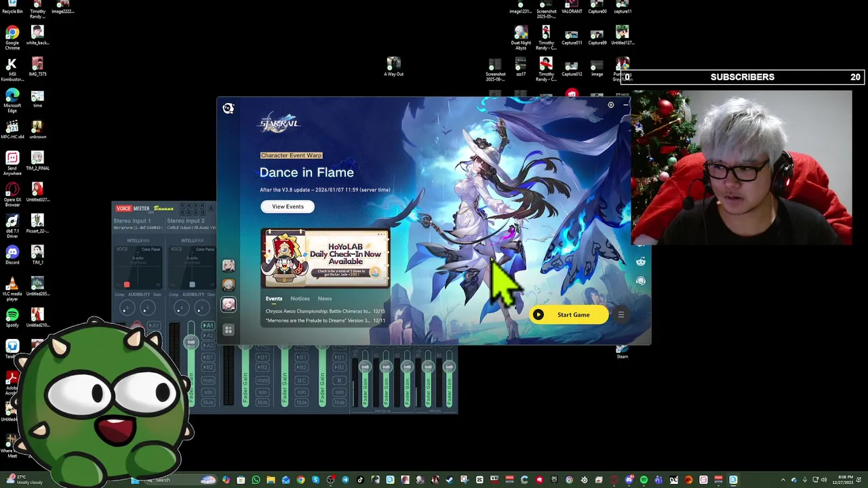Open the support headset icon in launcher

641,281
